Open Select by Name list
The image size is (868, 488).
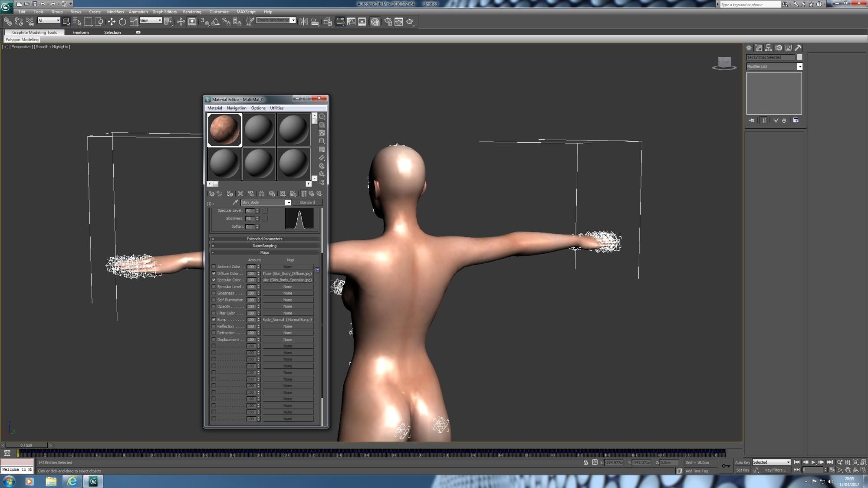tap(77, 21)
